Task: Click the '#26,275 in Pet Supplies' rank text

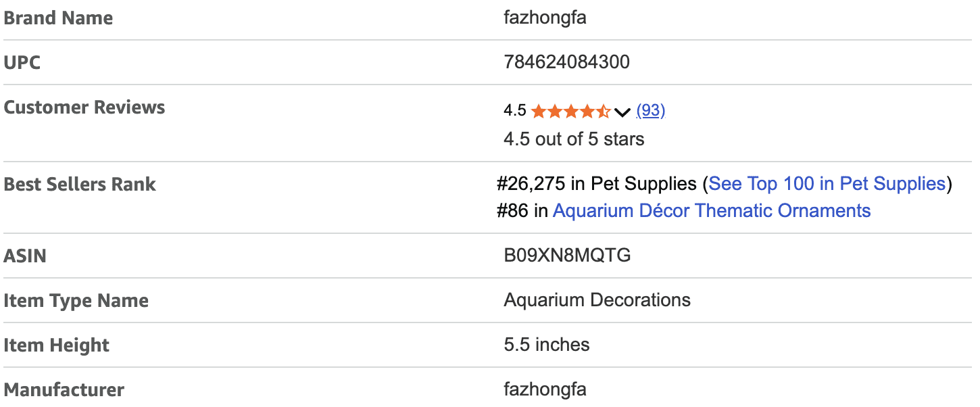Action: (596, 184)
